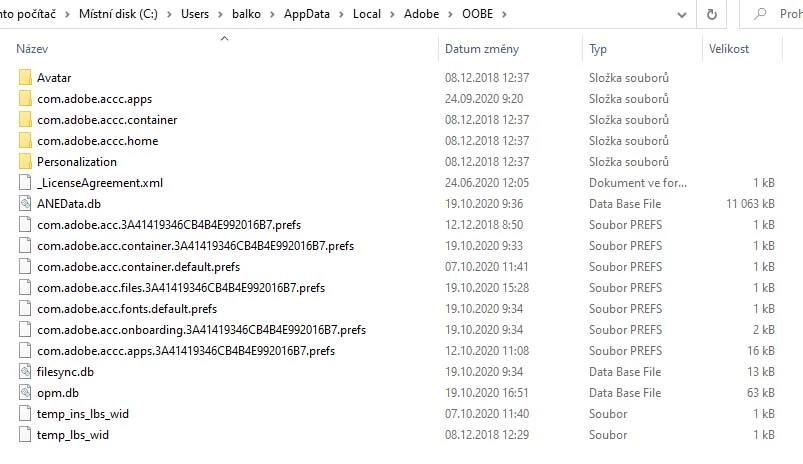Jump to balko folder breadcrumb
The height and width of the screenshot is (464, 803).
pos(246,14)
